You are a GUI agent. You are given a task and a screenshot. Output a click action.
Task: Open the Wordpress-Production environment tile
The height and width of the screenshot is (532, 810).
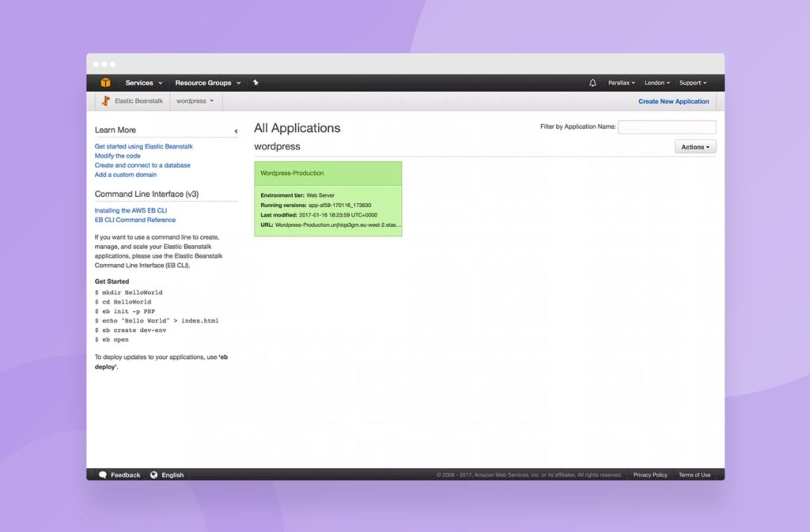[x=328, y=199]
